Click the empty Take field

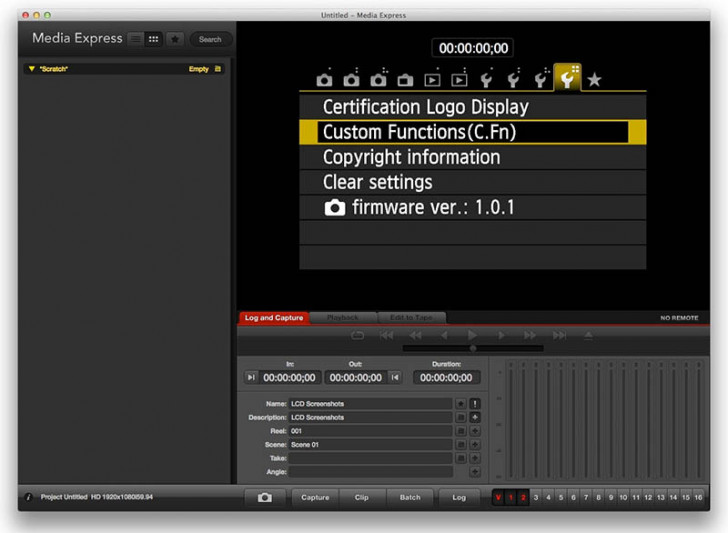tap(370, 458)
